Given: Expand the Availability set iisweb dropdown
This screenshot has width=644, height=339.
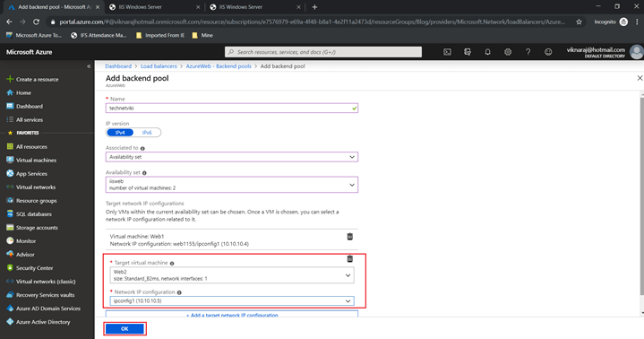Looking at the screenshot, I should pos(232,185).
